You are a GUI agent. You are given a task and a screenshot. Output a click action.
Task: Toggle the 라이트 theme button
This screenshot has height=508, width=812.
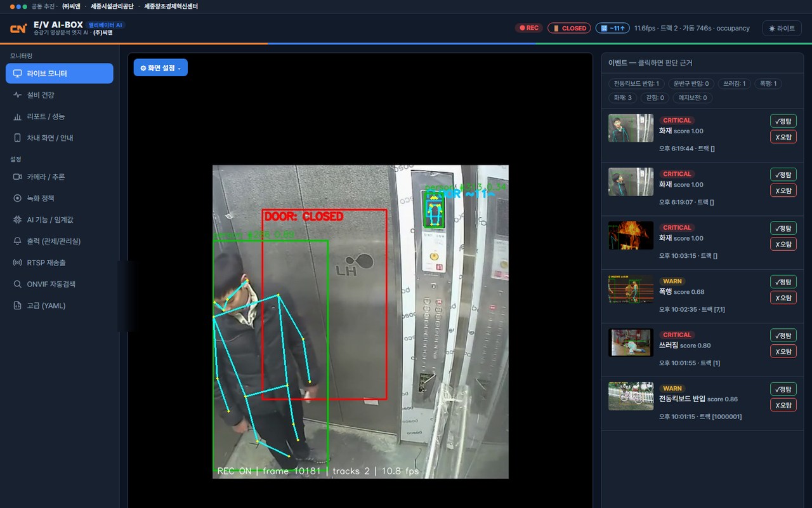pyautogui.click(x=782, y=28)
